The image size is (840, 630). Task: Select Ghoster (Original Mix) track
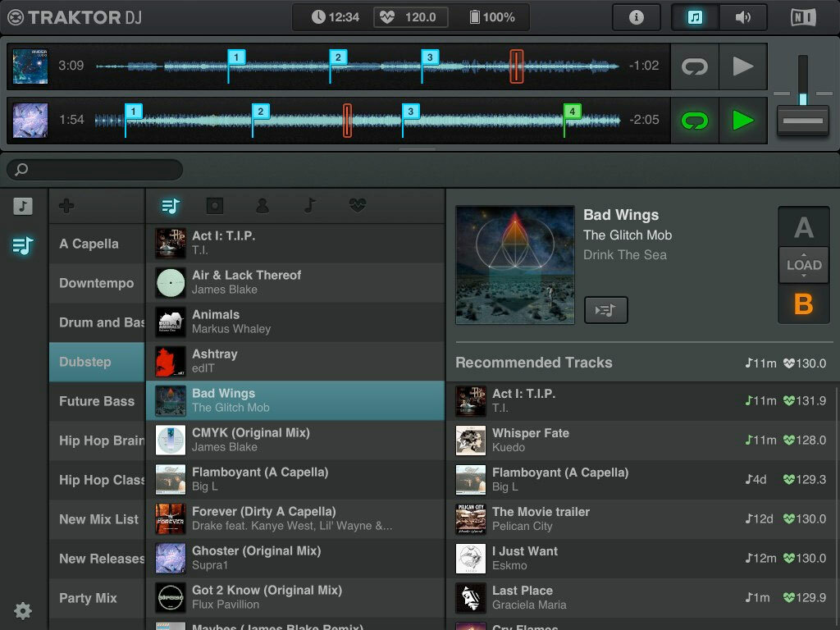click(x=295, y=558)
